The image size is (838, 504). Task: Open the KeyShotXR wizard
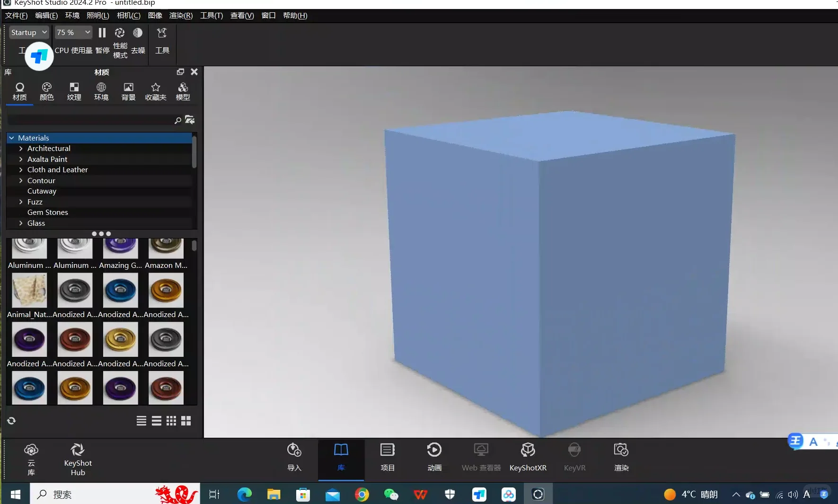pyautogui.click(x=528, y=457)
